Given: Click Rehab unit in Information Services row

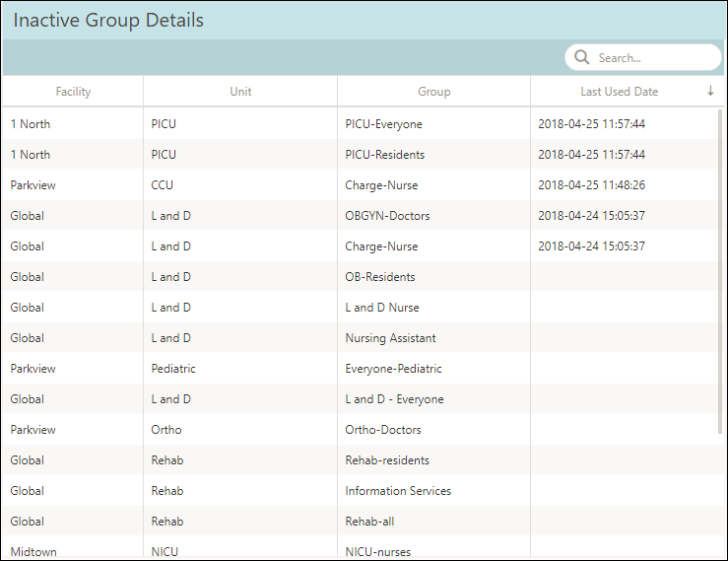Looking at the screenshot, I should point(167,491).
